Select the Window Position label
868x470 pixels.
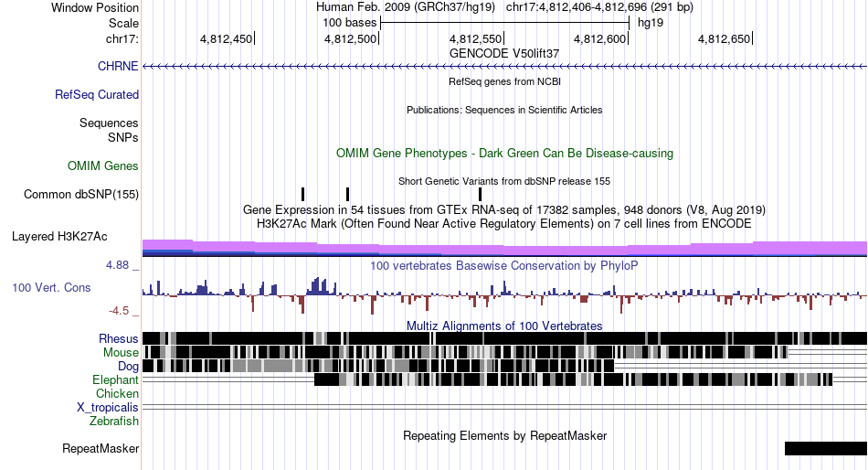coord(95,7)
